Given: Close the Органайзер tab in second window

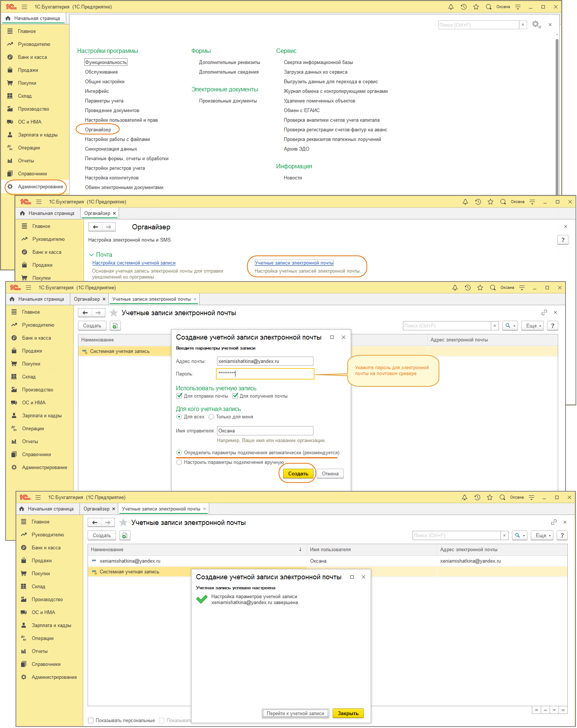Looking at the screenshot, I should pos(115,213).
